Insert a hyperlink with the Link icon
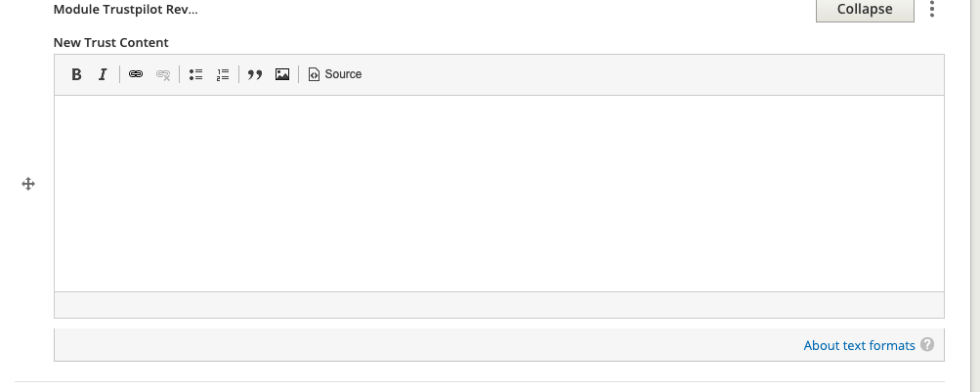Image resolution: width=980 pixels, height=392 pixels. pos(136,74)
